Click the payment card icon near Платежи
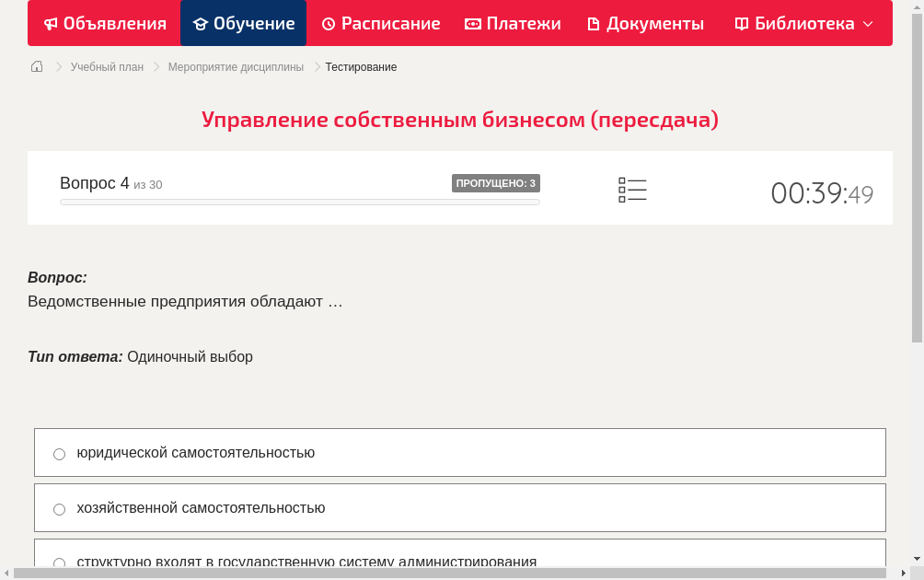This screenshot has height=580, width=924. point(472,23)
